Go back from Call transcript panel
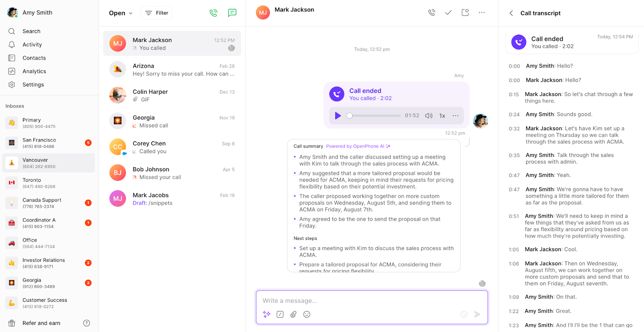 click(511, 13)
